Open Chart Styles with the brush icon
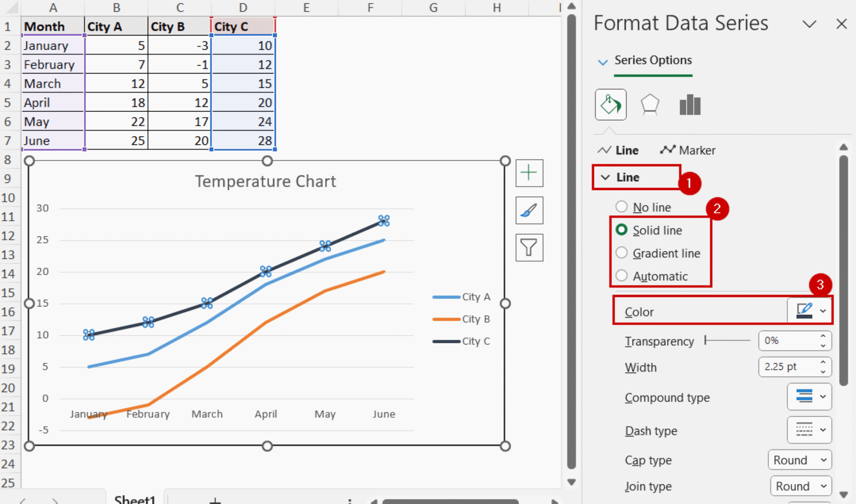 click(529, 210)
